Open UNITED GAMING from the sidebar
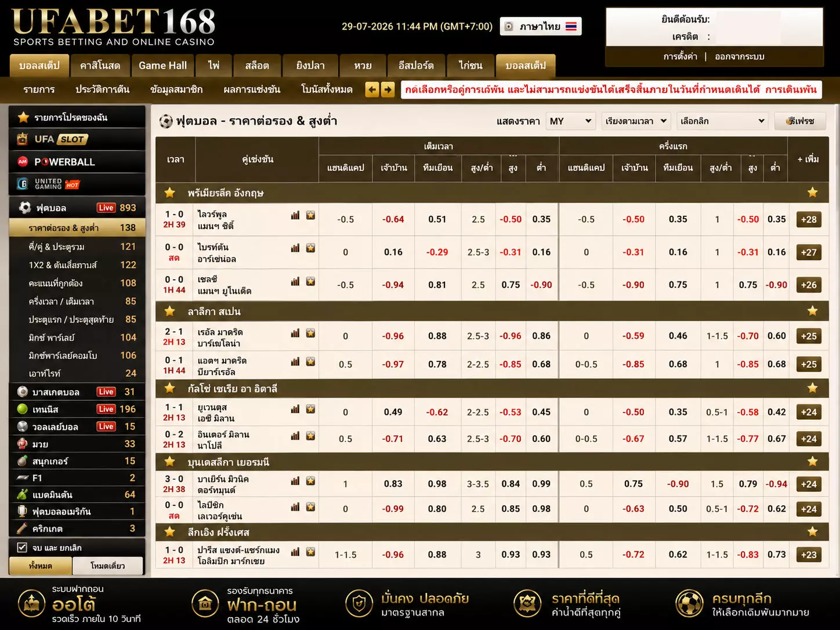This screenshot has width=840, height=630. click(x=77, y=184)
